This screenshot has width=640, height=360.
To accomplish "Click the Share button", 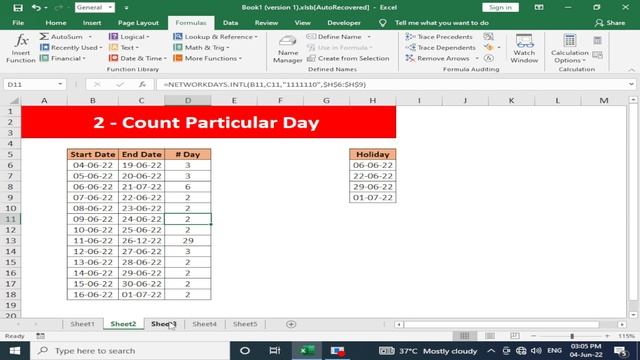I will pyautogui.click(x=610, y=23).
